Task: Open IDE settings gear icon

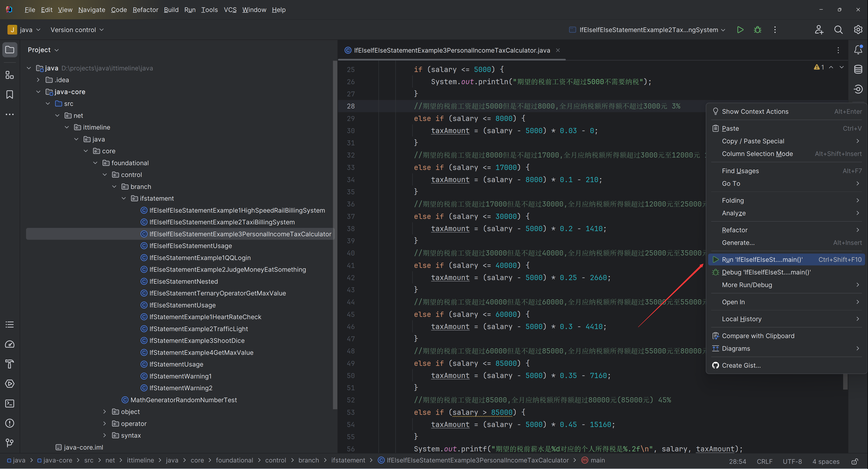Action: coord(858,30)
